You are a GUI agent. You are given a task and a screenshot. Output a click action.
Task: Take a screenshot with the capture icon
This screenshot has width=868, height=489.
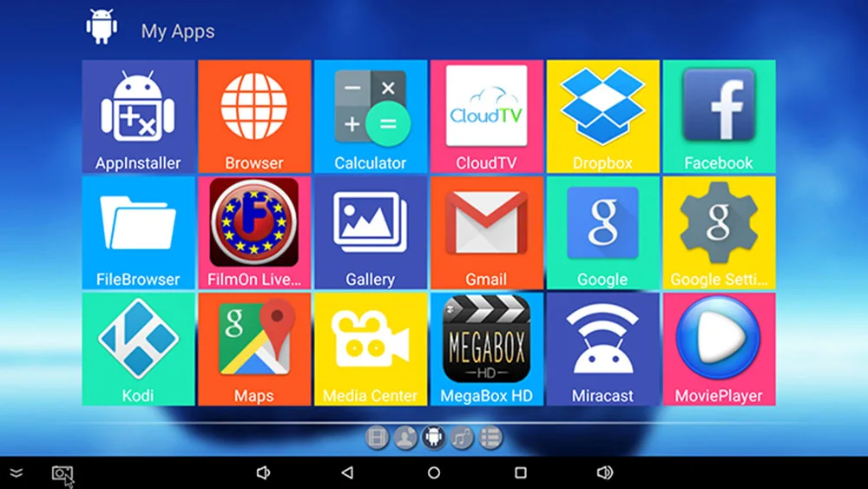[62, 473]
